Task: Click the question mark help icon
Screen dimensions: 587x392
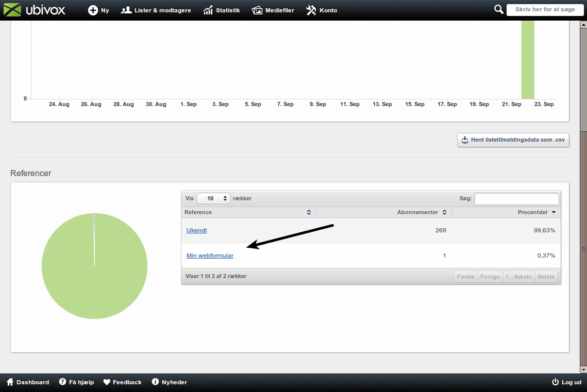Action: pos(62,382)
